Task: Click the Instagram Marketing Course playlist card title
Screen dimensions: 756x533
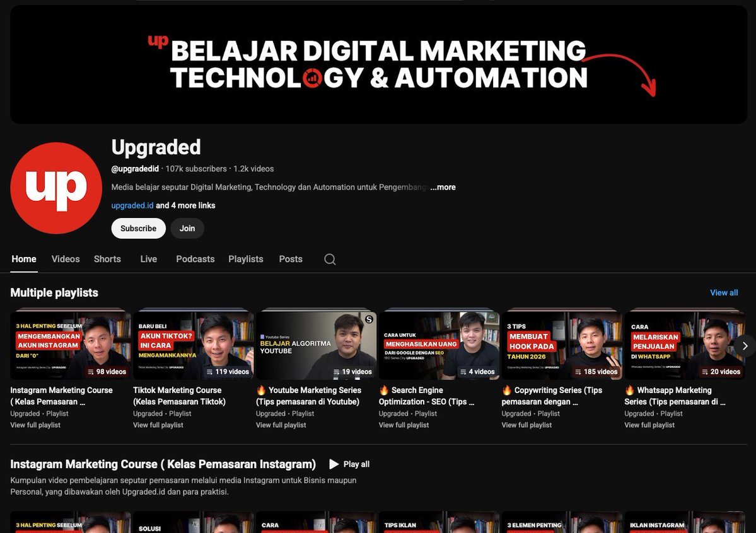Action: click(61, 396)
